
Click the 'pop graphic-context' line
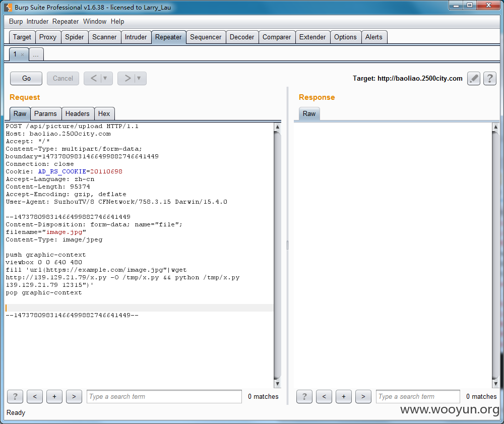click(44, 292)
